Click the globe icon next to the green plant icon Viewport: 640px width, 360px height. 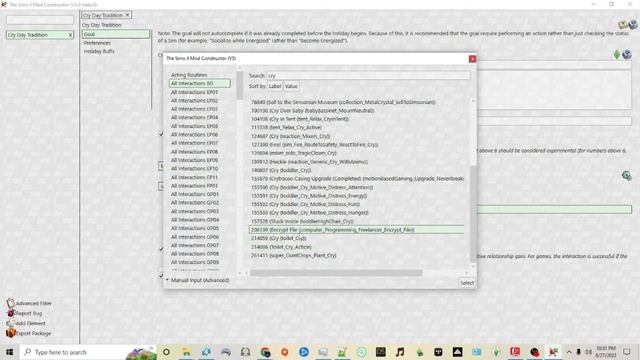627,54
